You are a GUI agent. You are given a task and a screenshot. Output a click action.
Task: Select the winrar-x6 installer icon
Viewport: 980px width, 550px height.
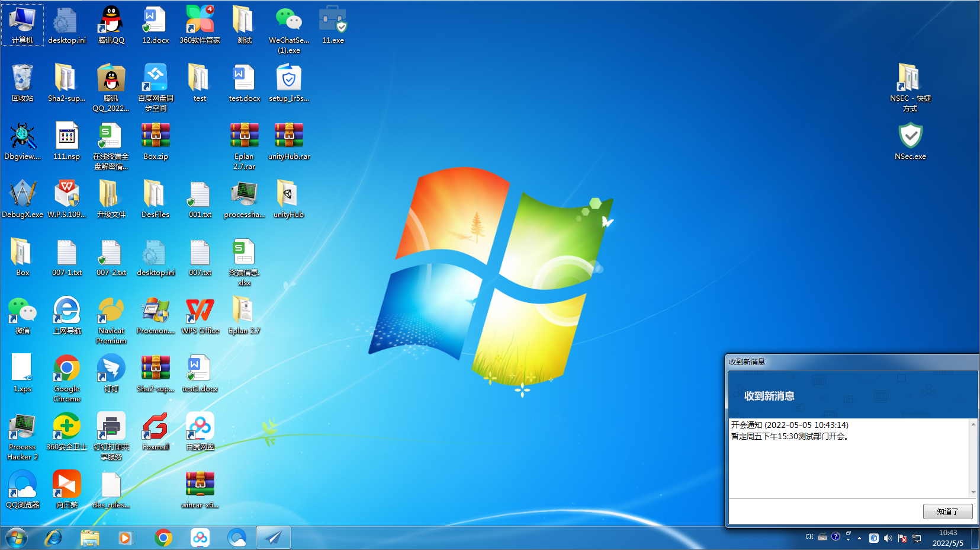click(200, 490)
